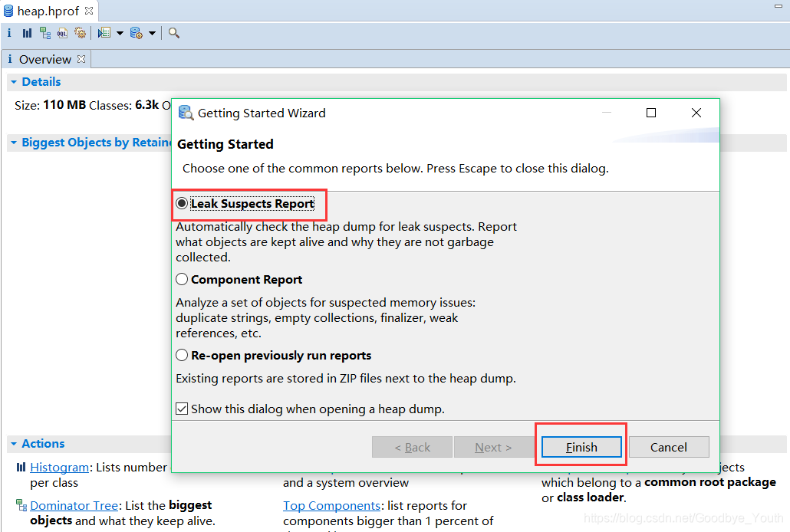This screenshot has width=790, height=532.
Task: Click 'Existing reports are stored in ZIP files' text
Action: [346, 379]
